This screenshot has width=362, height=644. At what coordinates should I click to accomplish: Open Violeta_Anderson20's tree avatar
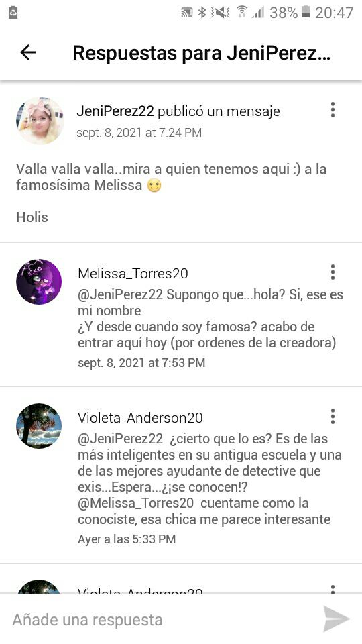[x=39, y=426]
